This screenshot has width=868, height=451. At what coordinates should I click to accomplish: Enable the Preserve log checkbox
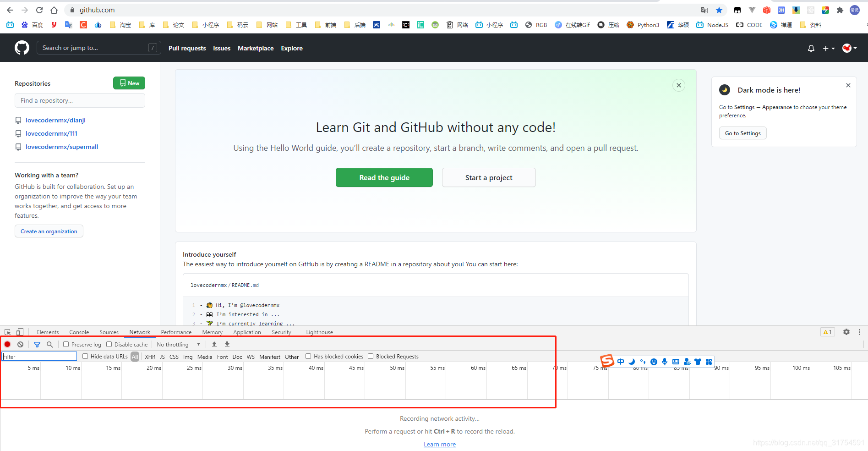pyautogui.click(x=66, y=344)
